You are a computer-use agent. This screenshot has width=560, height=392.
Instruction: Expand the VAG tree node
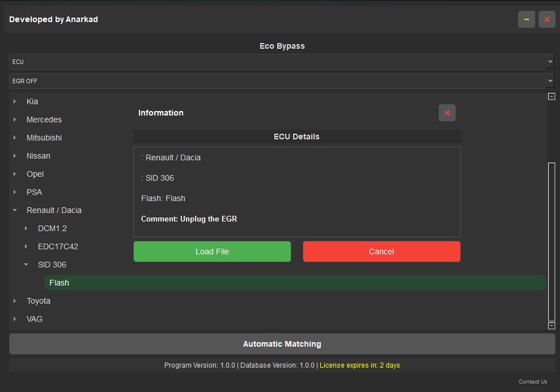point(15,319)
